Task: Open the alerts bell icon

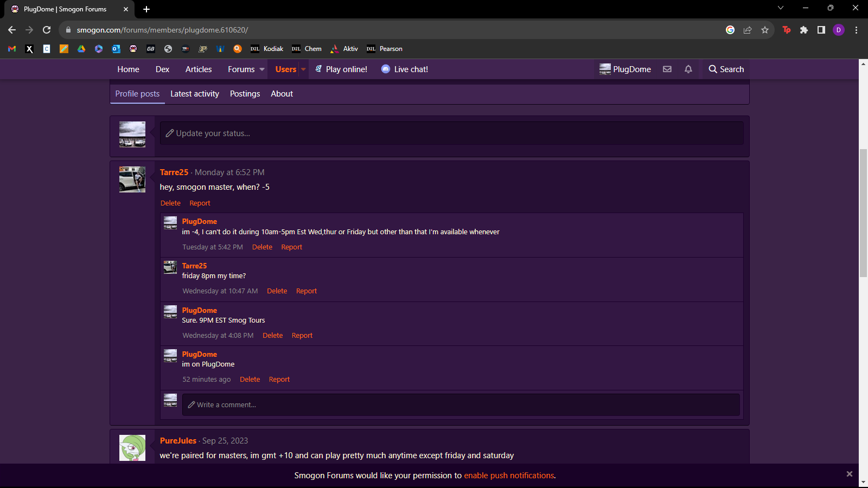Action: pyautogui.click(x=688, y=69)
